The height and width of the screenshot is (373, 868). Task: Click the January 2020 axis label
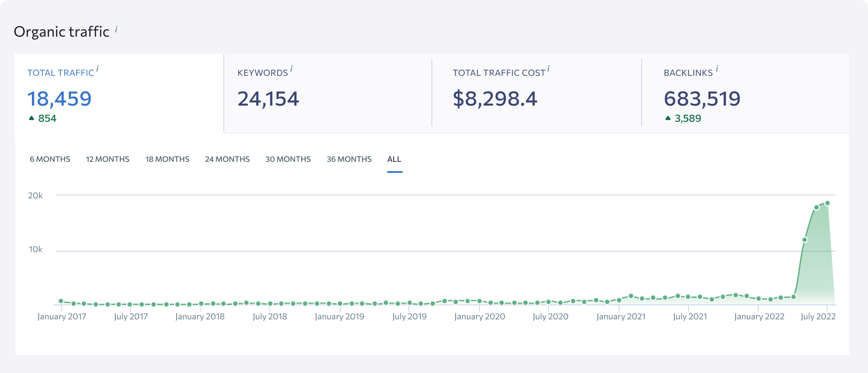(480, 317)
